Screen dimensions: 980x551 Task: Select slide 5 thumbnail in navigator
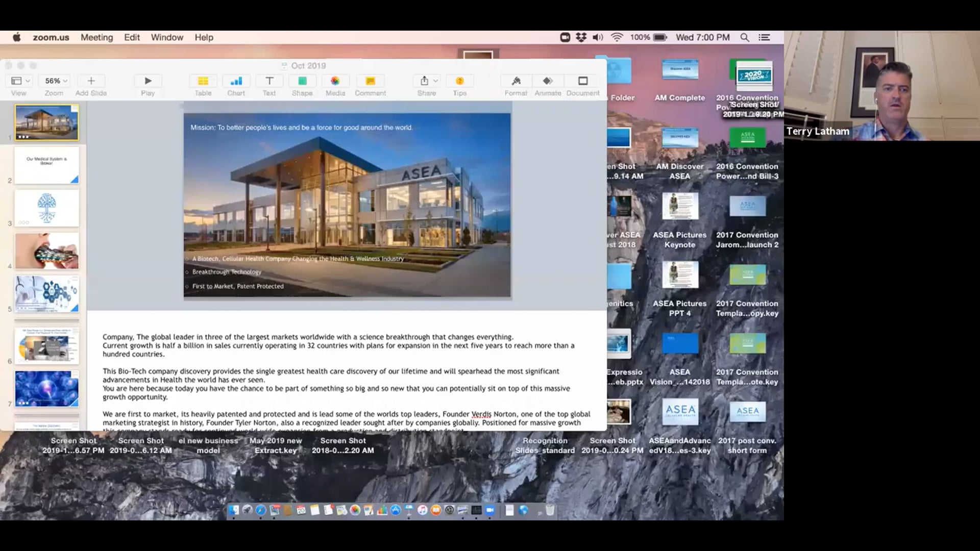pyautogui.click(x=46, y=294)
